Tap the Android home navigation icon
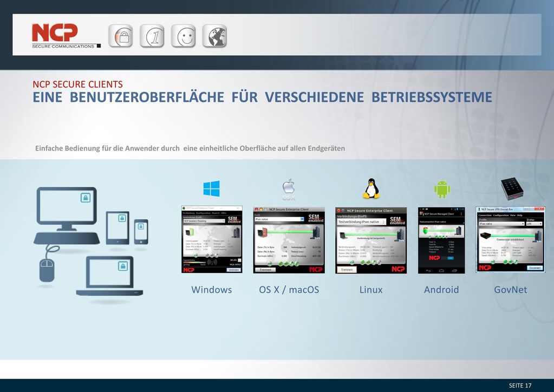The height and width of the screenshot is (392, 554). coord(441,271)
